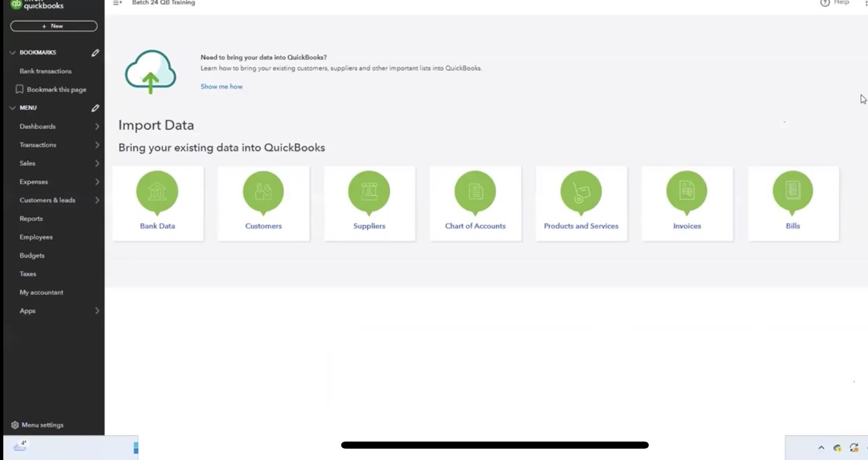Click the Transactions menu label

pyautogui.click(x=38, y=145)
